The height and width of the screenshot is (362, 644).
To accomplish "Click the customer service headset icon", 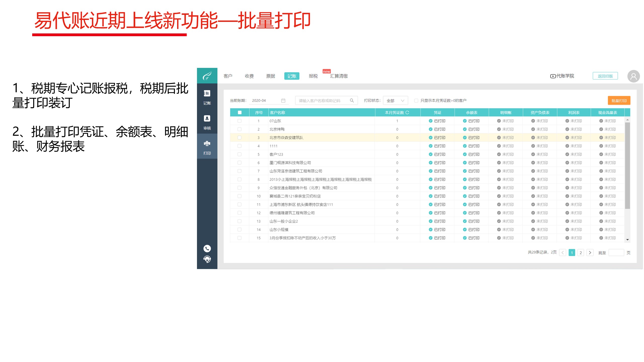I will click(x=207, y=259).
